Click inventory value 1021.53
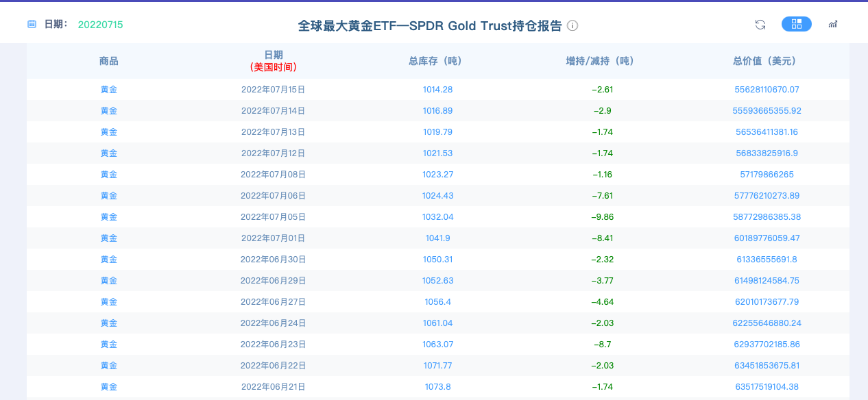 pos(438,153)
